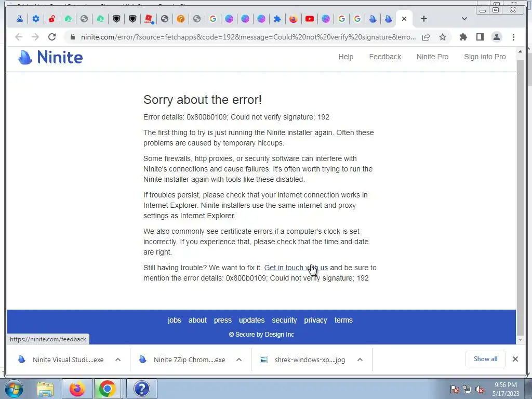Switch to the blue puzzle piece tab
Viewport: 532px width, 399px height.
[x=277, y=19]
